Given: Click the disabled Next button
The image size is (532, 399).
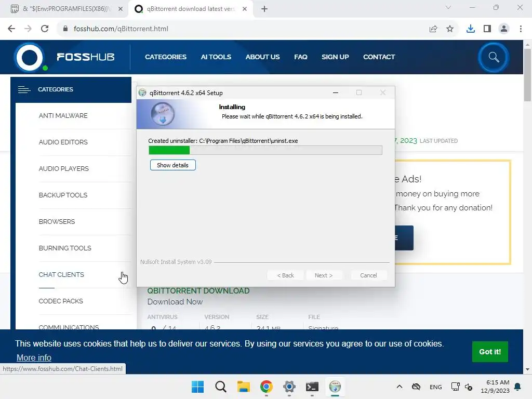Looking at the screenshot, I should [324, 275].
